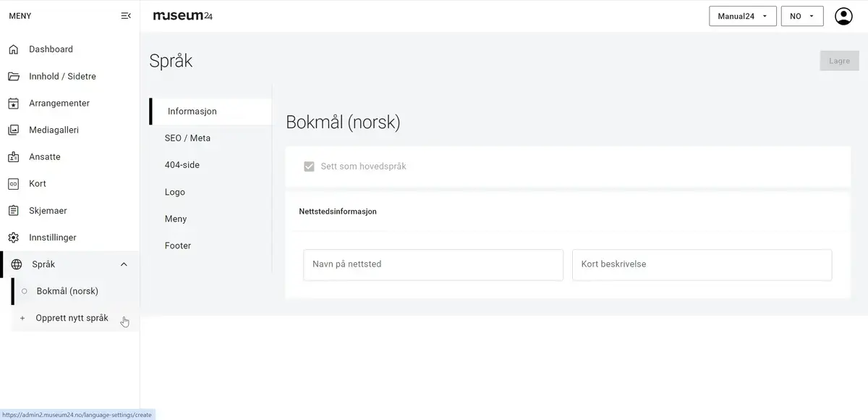Open the NO language dropdown
Screen dimensions: 868x420
802,16
